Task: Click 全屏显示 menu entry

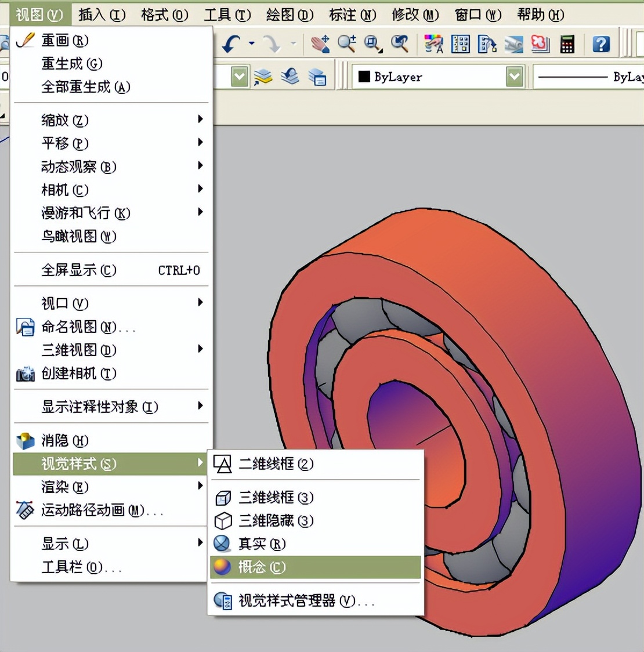Action: tap(79, 270)
